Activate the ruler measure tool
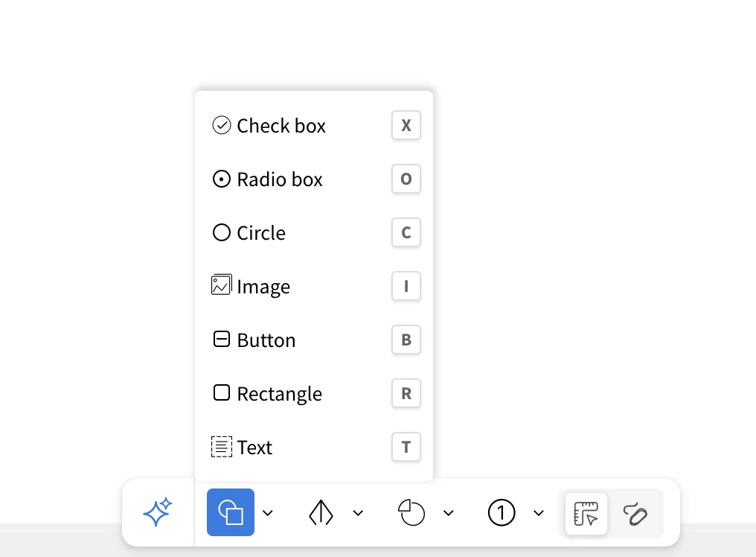The image size is (756, 557). (586, 512)
